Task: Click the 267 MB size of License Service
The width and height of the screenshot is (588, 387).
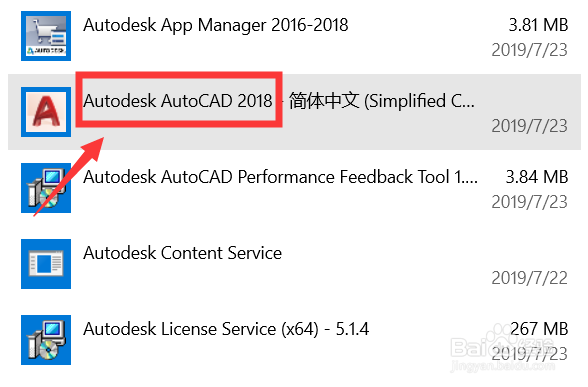Action: pos(539,329)
